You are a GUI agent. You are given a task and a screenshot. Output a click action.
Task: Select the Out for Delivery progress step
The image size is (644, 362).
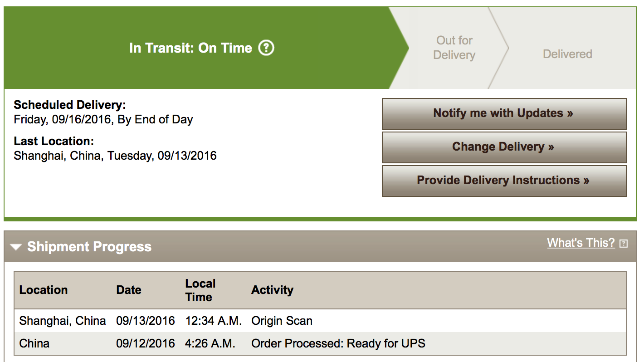454,48
